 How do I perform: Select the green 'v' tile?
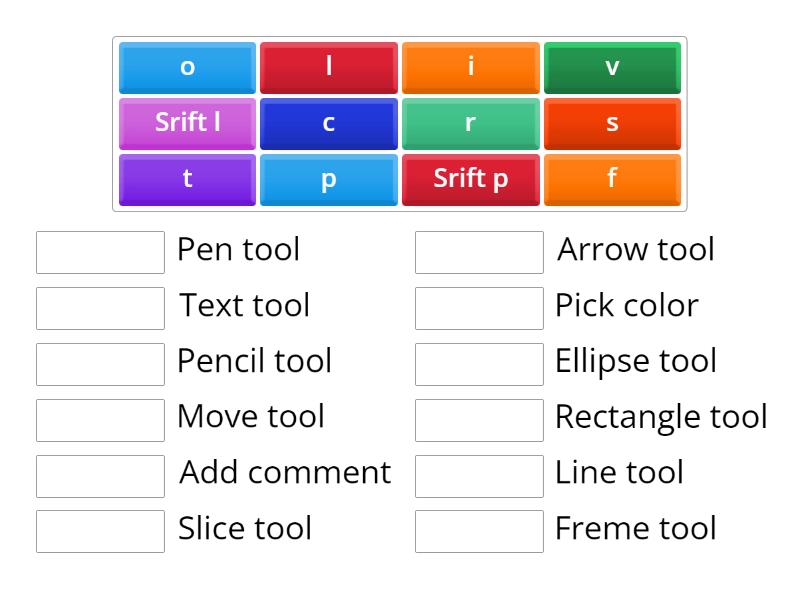point(612,68)
